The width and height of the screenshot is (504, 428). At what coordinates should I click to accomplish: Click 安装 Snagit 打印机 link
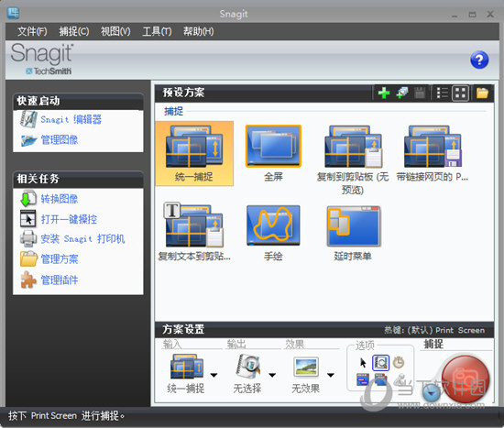(x=82, y=239)
